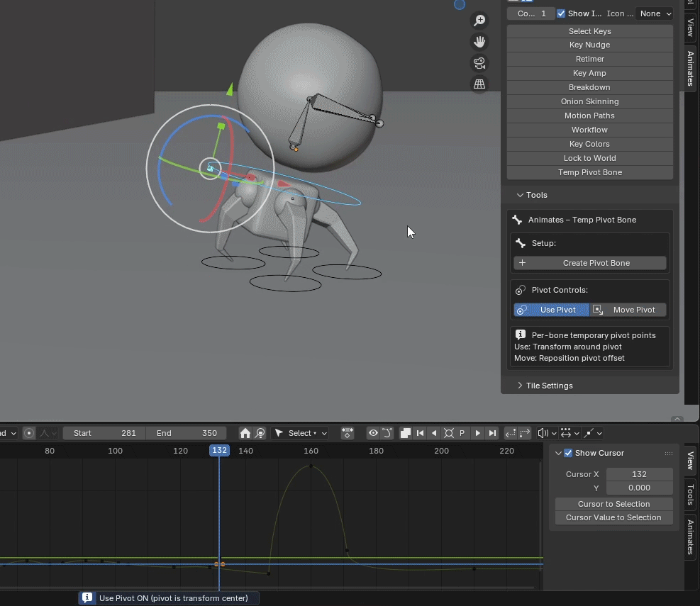Viewport: 700px width, 606px height.
Task: Switch perspective/orthographic with the grid icon
Action: (479, 84)
